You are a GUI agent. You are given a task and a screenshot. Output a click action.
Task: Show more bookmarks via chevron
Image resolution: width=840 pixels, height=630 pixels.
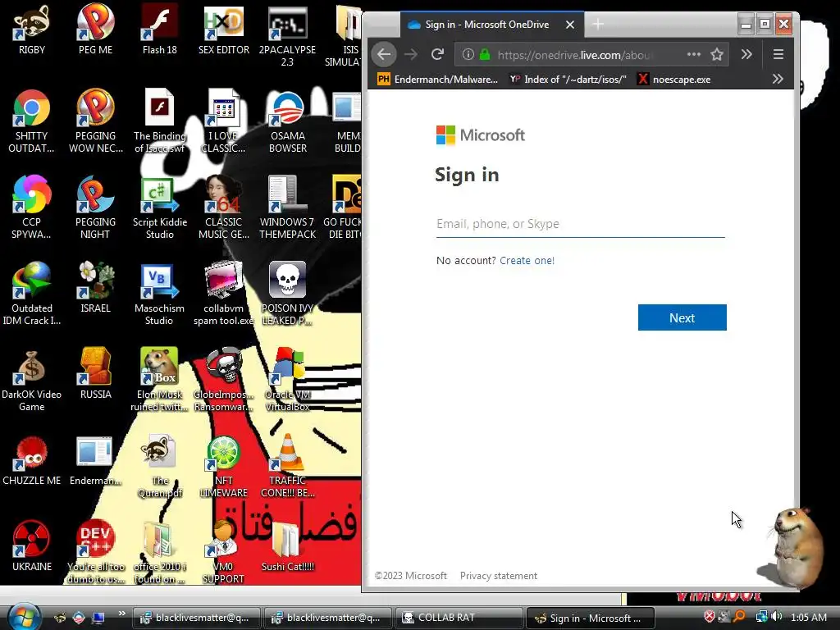tap(778, 80)
